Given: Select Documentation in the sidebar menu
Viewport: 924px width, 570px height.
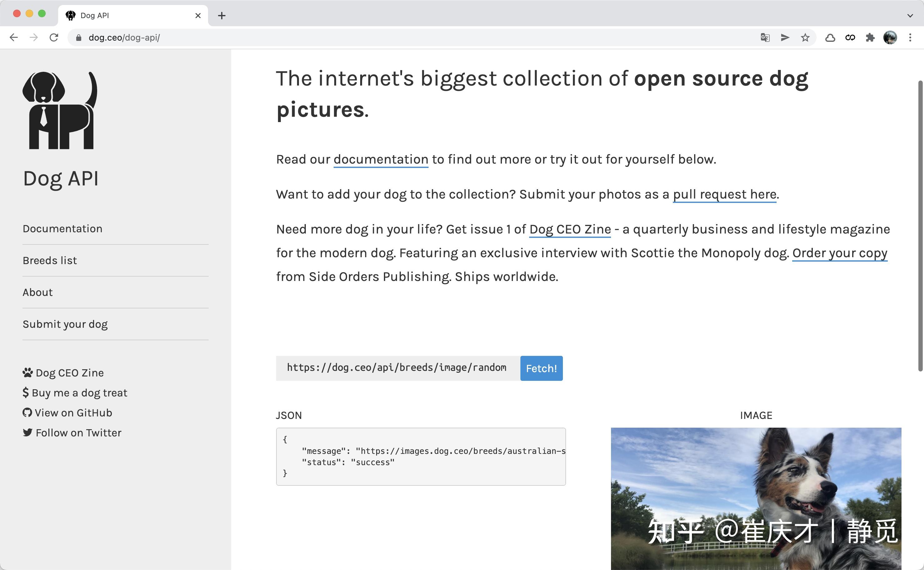Looking at the screenshot, I should 62,228.
